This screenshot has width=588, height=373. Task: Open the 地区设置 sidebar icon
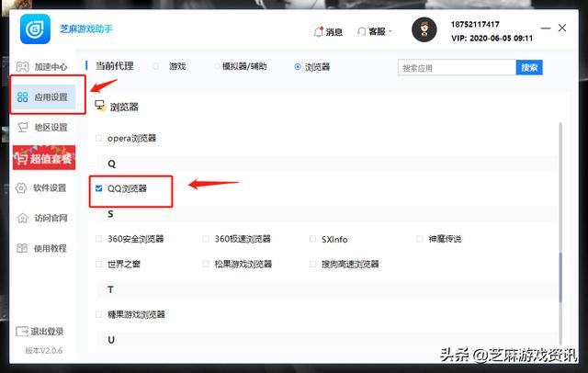click(22, 128)
